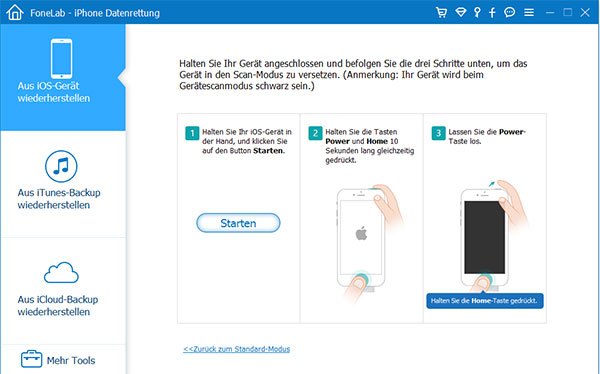Open Mehr Tools label
Viewport: 600px width, 374px height.
[x=71, y=360]
